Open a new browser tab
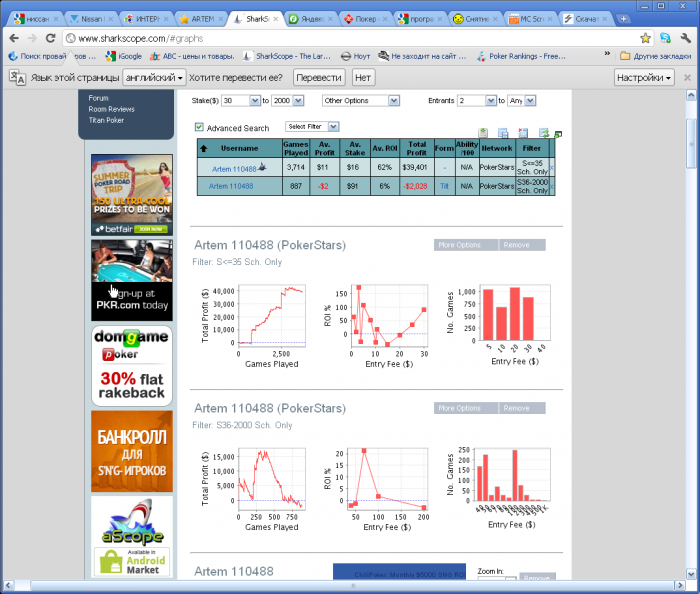The width and height of the screenshot is (700, 594). point(623,19)
